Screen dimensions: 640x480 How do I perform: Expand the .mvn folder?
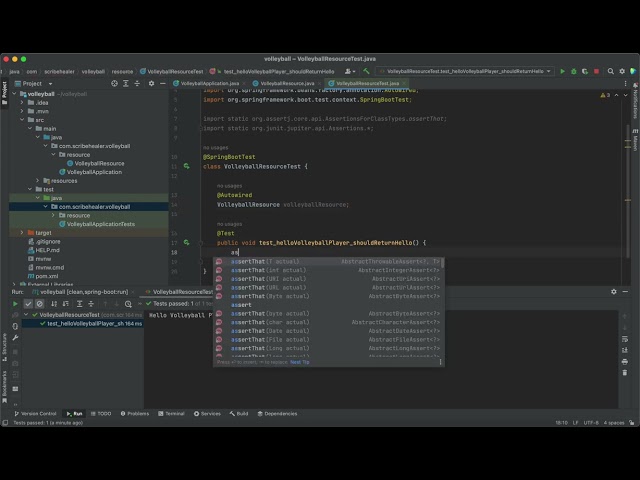[x=22, y=111]
